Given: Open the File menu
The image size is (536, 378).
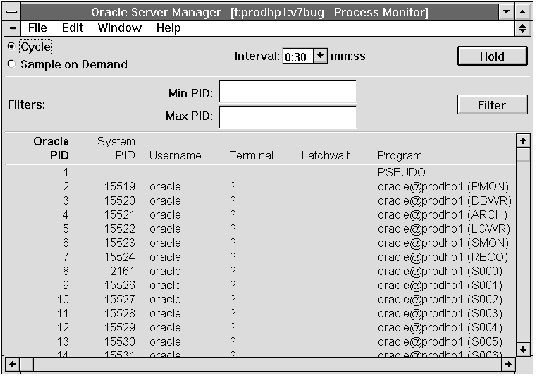Looking at the screenshot, I should pos(38,28).
